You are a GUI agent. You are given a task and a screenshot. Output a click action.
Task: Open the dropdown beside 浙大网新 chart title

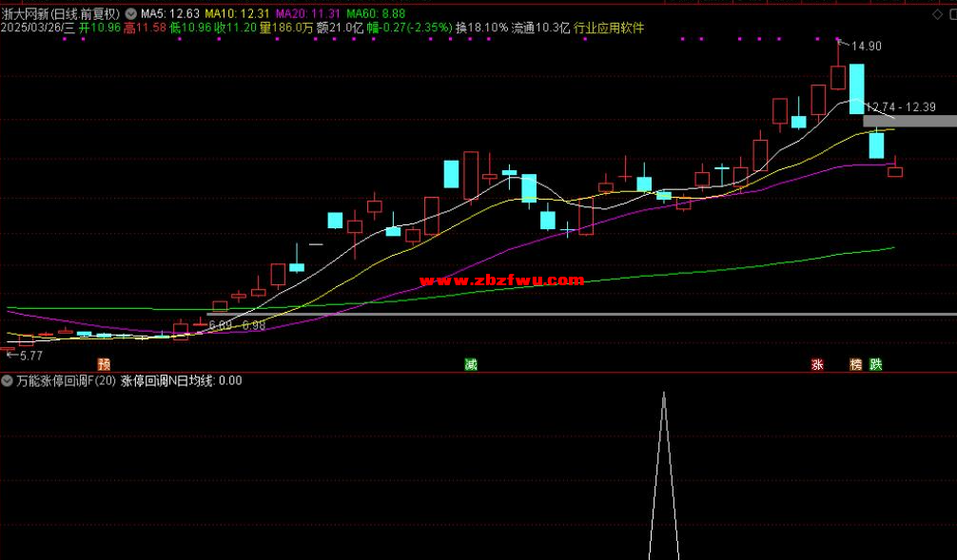pyautogui.click(x=131, y=13)
